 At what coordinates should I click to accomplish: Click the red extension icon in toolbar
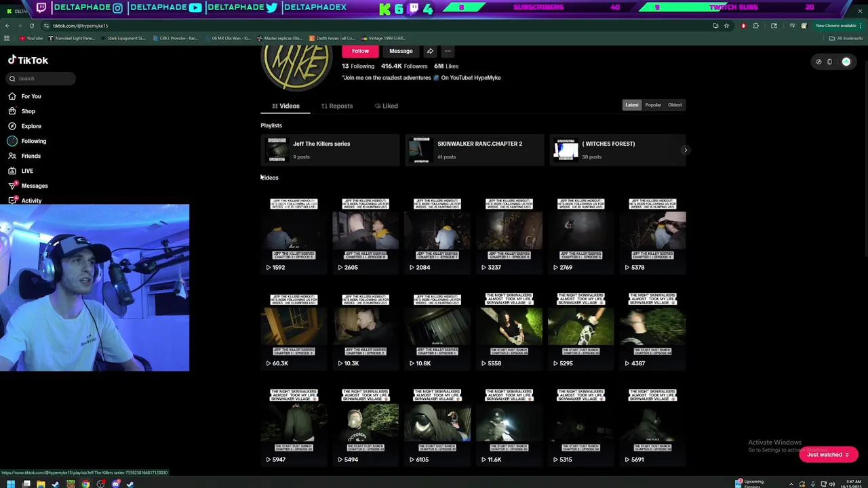tap(743, 26)
